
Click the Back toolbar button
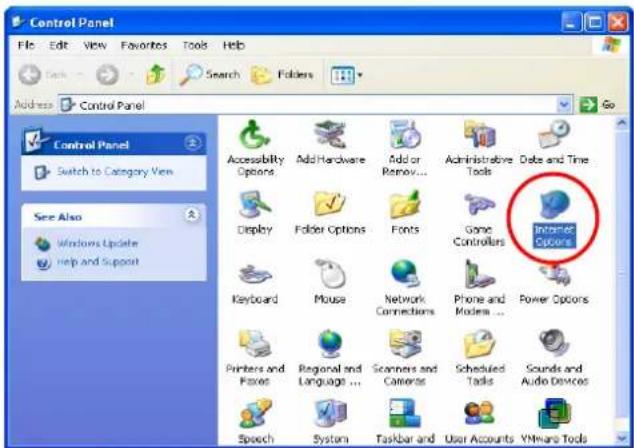pyautogui.click(x=42, y=75)
